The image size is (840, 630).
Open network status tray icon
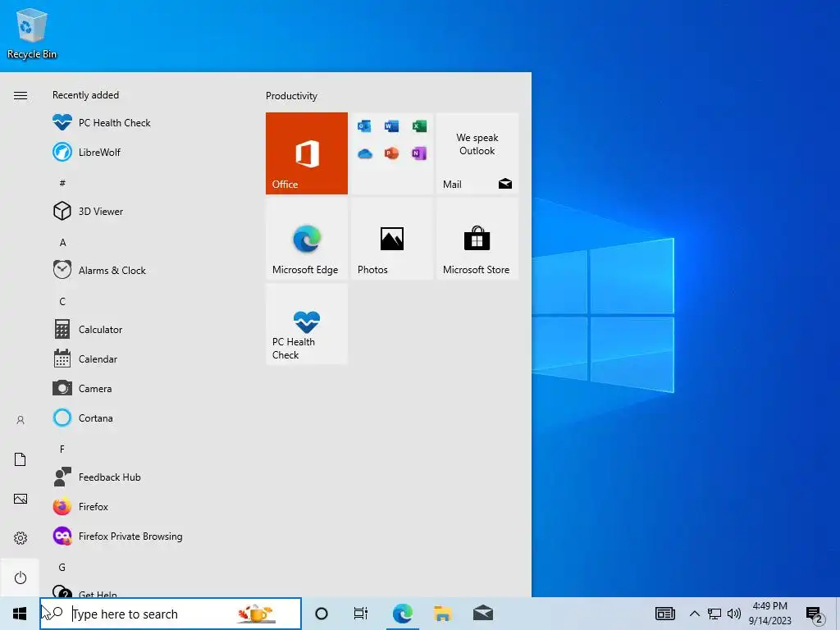point(714,614)
